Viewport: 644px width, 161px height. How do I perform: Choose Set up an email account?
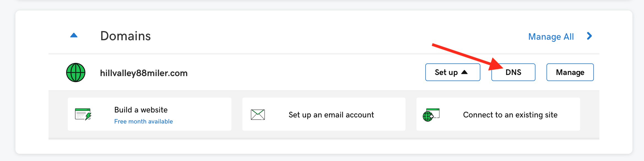point(331,115)
